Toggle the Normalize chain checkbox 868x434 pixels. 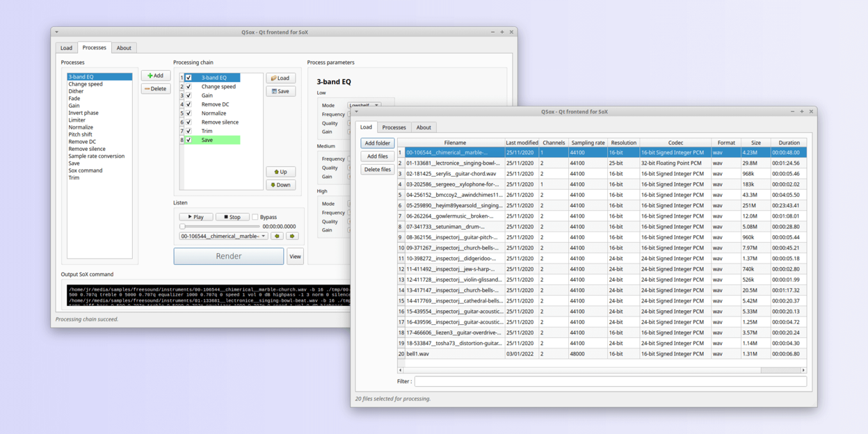tap(188, 113)
